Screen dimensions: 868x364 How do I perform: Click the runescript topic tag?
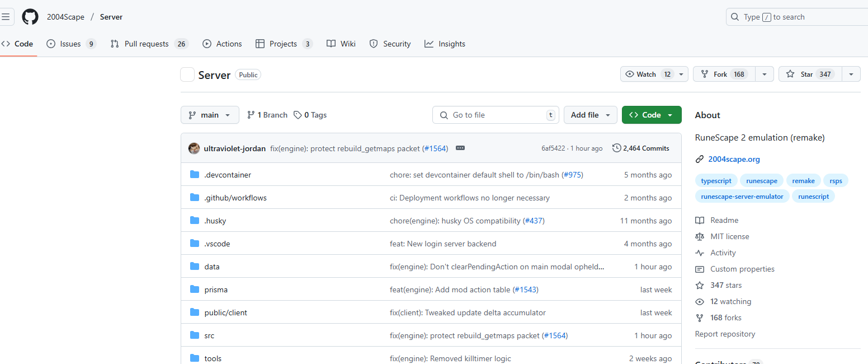[x=813, y=196]
